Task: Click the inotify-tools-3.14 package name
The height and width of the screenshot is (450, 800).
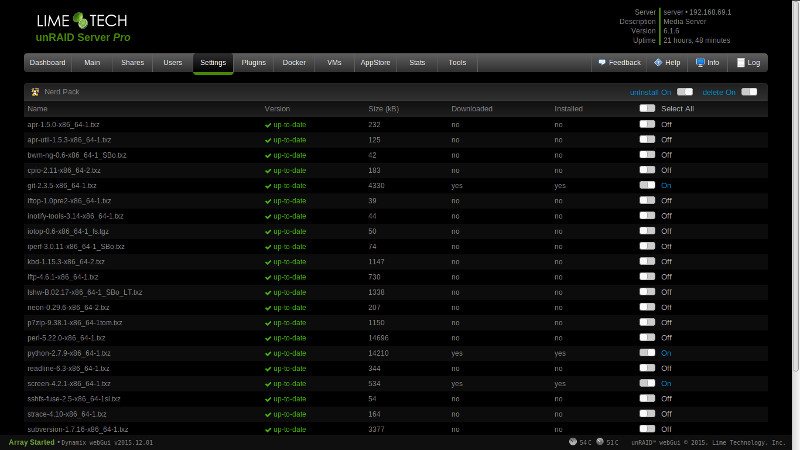Action: click(76, 216)
